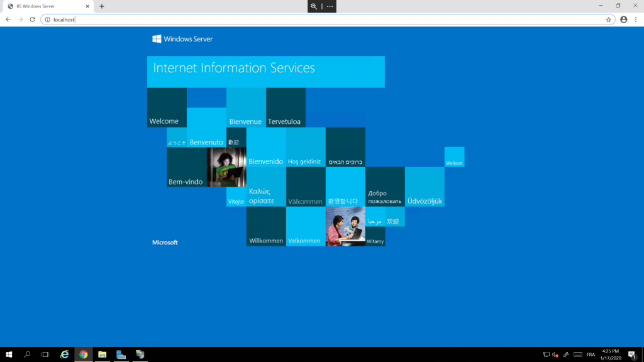Click the Microsoft text at page bottom
644x362 pixels.
tap(165, 243)
